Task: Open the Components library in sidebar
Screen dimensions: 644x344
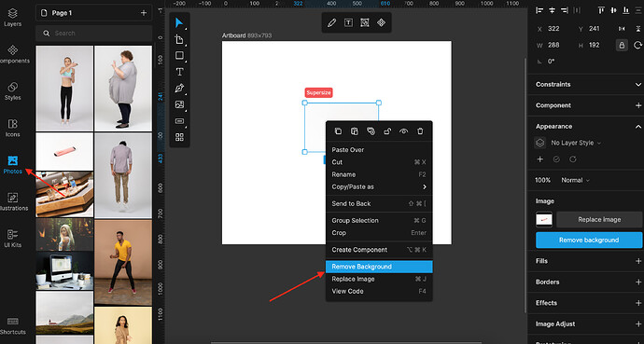Action: [x=13, y=54]
